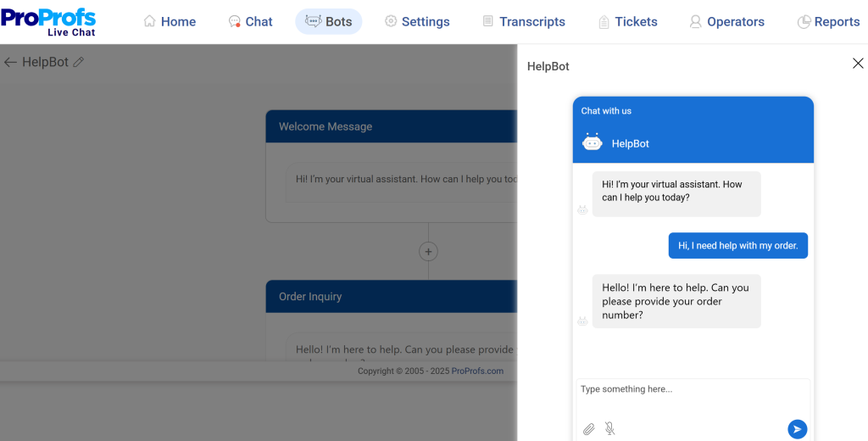
Task: Open the Home tab
Action: [x=170, y=22]
